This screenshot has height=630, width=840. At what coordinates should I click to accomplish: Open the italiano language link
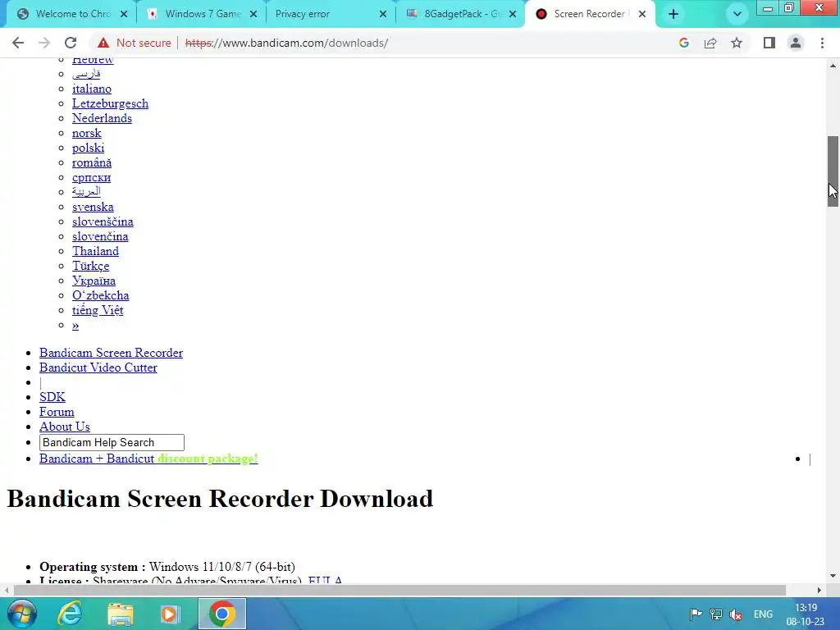(x=92, y=89)
